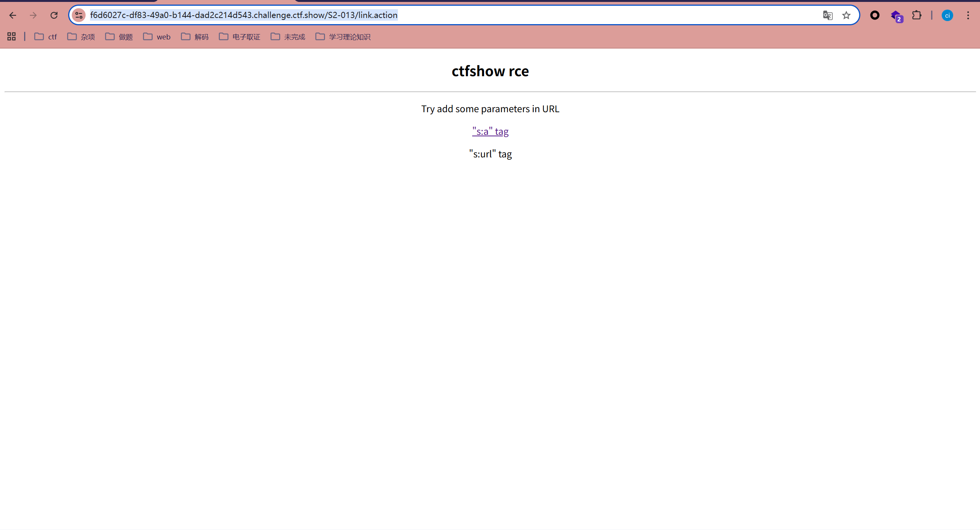Open the black circle extension icon
The image size is (980, 530).
pos(875,15)
